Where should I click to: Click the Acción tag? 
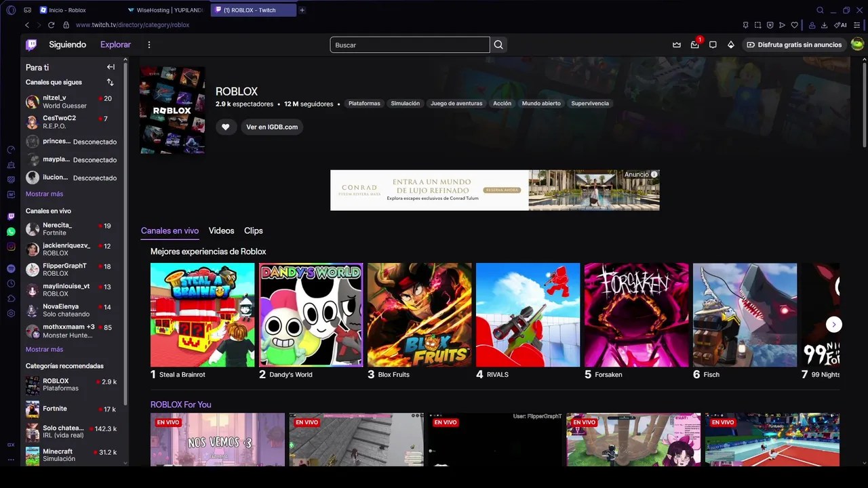pyautogui.click(x=502, y=104)
